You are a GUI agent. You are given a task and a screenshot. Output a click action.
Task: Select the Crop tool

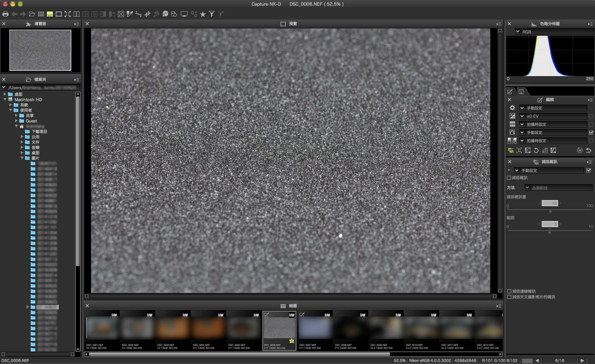(147, 14)
